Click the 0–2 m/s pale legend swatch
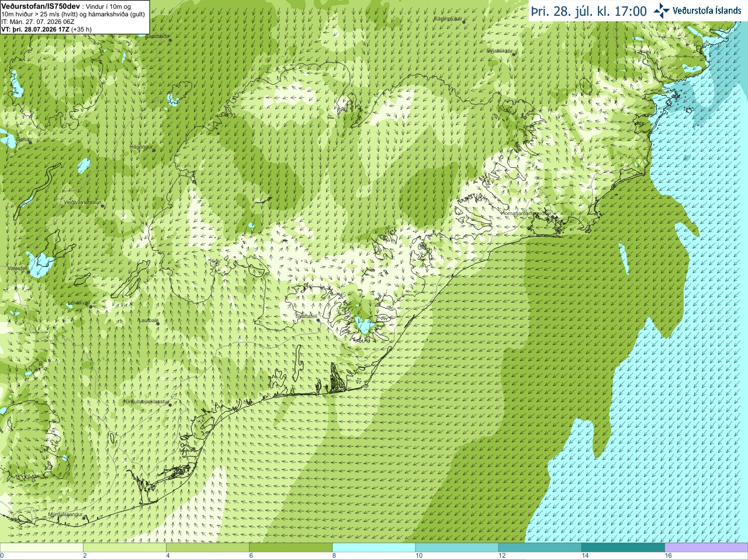 [41, 548]
